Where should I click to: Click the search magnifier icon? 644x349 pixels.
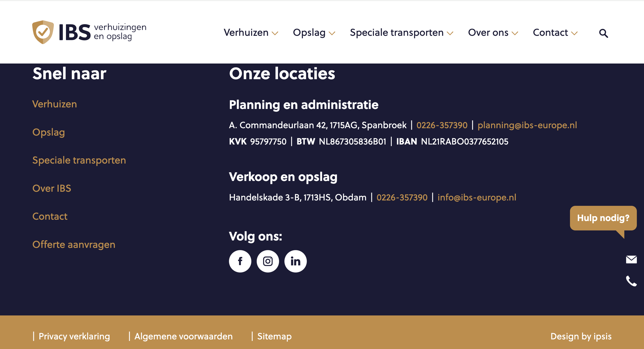[603, 33]
